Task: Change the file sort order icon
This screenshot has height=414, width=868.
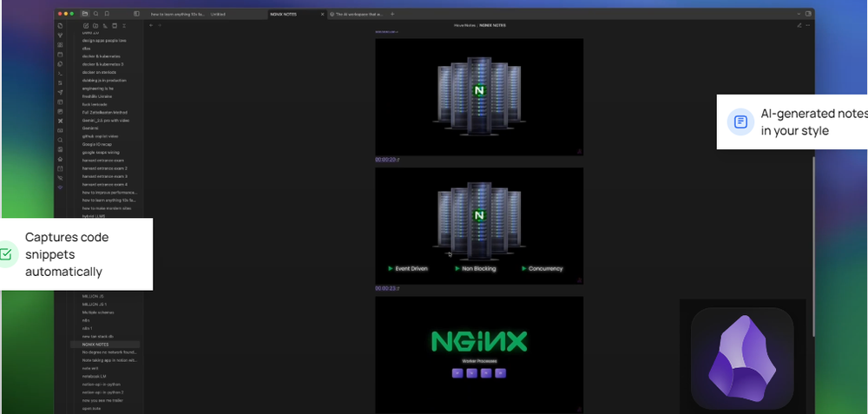Action: tap(104, 26)
